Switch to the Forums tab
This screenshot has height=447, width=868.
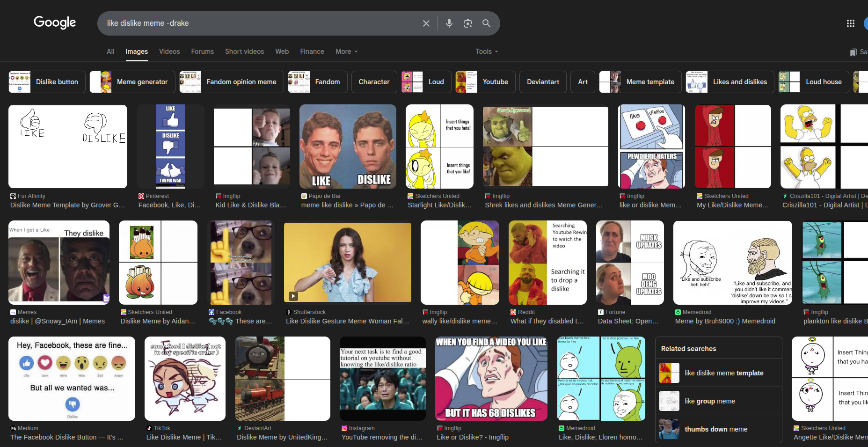click(202, 51)
